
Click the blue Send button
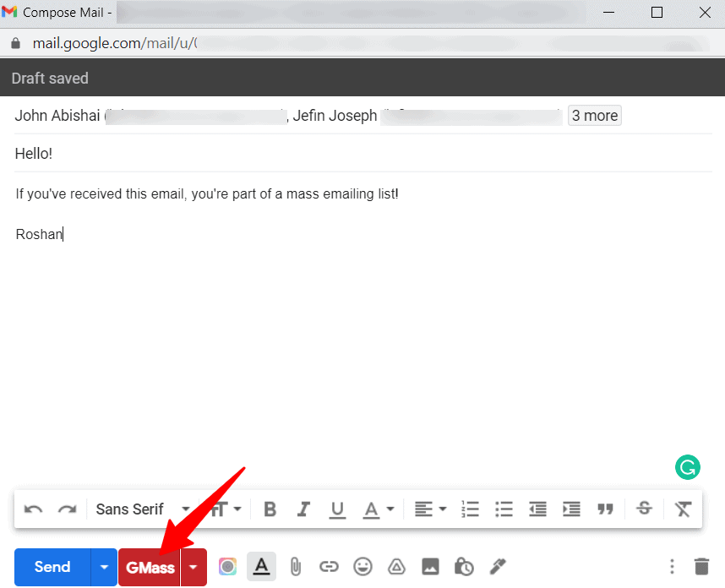[x=52, y=567]
